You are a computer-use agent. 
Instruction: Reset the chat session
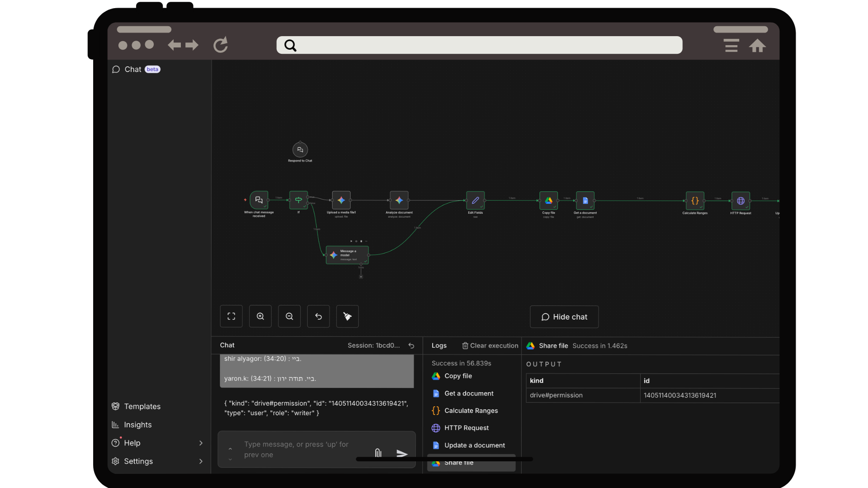click(x=411, y=346)
